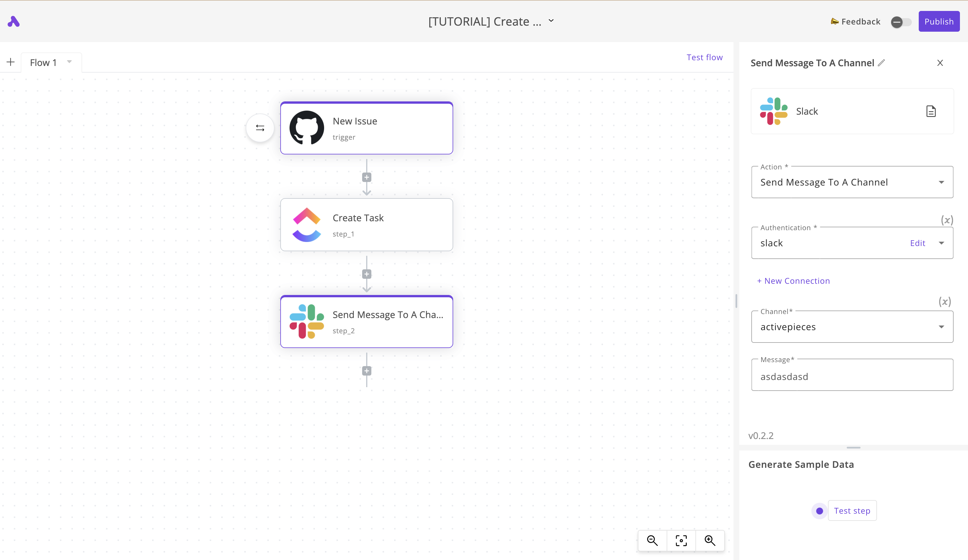
Task: Toggle the flow enable switch
Action: pyautogui.click(x=901, y=22)
